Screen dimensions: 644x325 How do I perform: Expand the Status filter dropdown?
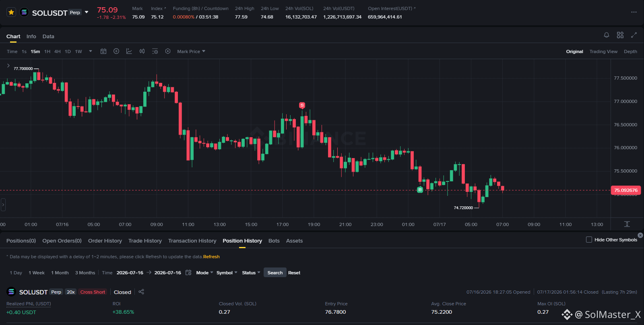[x=251, y=273]
